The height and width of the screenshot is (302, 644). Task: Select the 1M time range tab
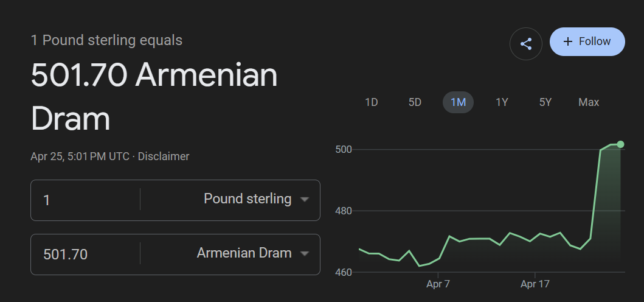[458, 102]
